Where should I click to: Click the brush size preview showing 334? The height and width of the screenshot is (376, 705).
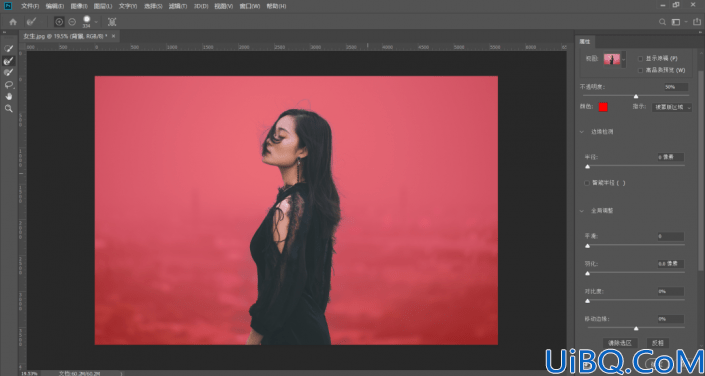click(x=86, y=22)
